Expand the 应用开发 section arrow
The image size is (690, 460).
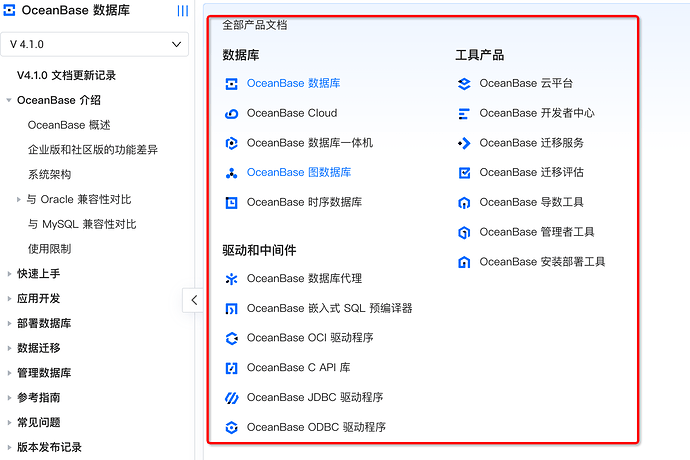coord(9,298)
